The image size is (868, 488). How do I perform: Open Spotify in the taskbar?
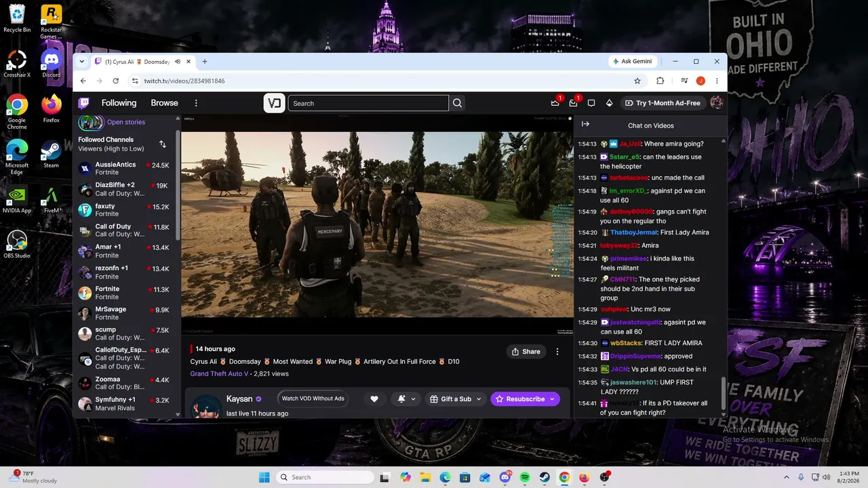525,477
